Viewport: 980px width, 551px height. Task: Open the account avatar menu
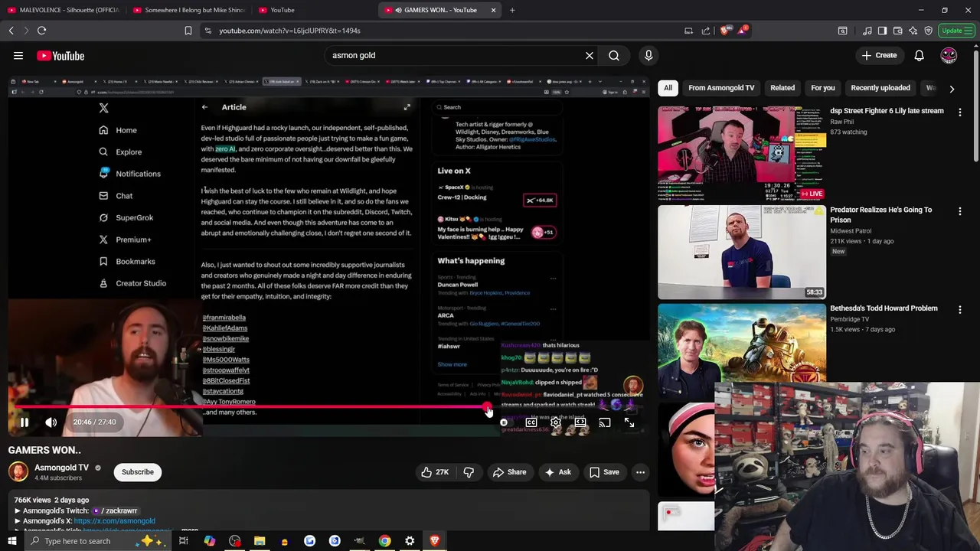(x=949, y=56)
